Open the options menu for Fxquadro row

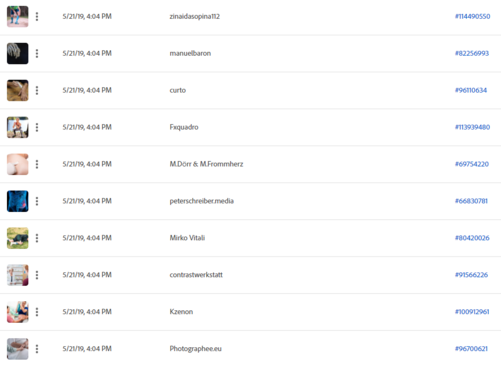tap(37, 127)
